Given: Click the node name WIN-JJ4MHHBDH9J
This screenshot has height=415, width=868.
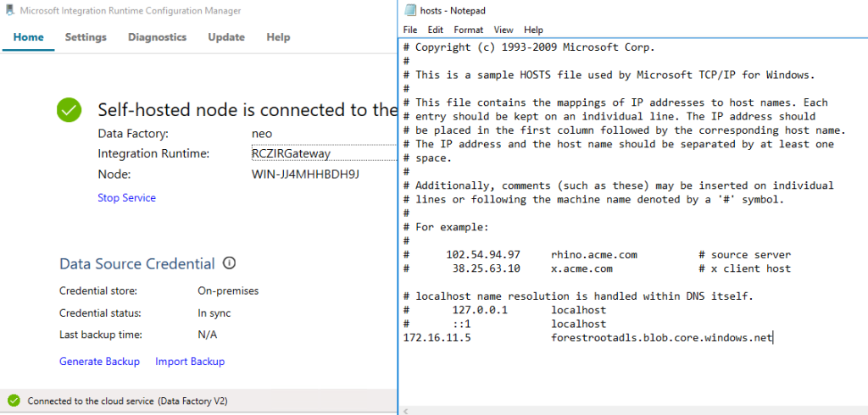Looking at the screenshot, I should pos(305,174).
